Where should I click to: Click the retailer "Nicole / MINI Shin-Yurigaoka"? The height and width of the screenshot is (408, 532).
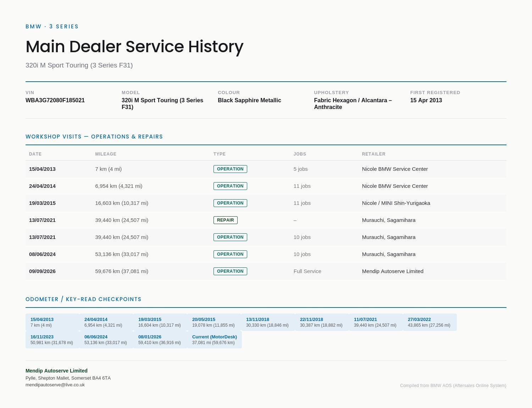pyautogui.click(x=396, y=203)
